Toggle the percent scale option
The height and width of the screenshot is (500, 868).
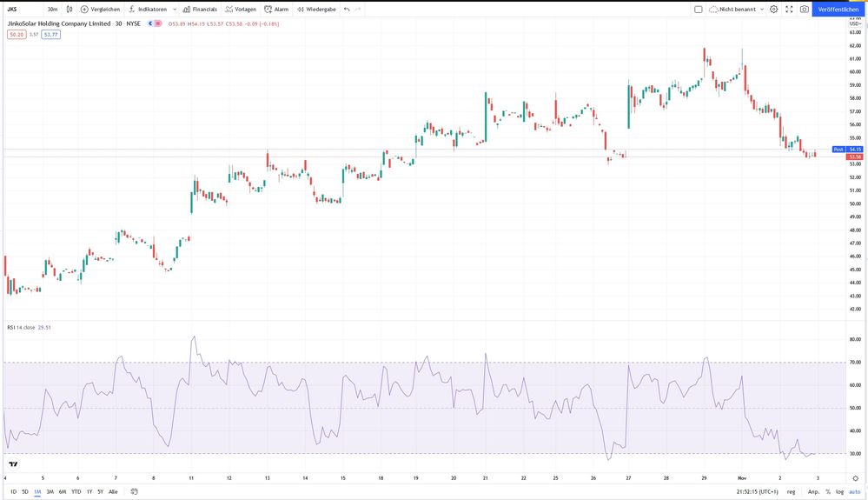click(x=828, y=491)
